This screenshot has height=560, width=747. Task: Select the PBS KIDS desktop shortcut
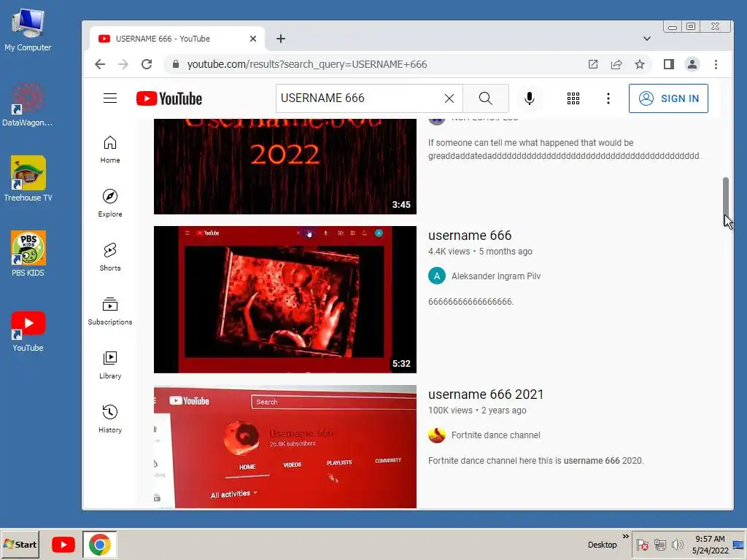[x=28, y=254]
